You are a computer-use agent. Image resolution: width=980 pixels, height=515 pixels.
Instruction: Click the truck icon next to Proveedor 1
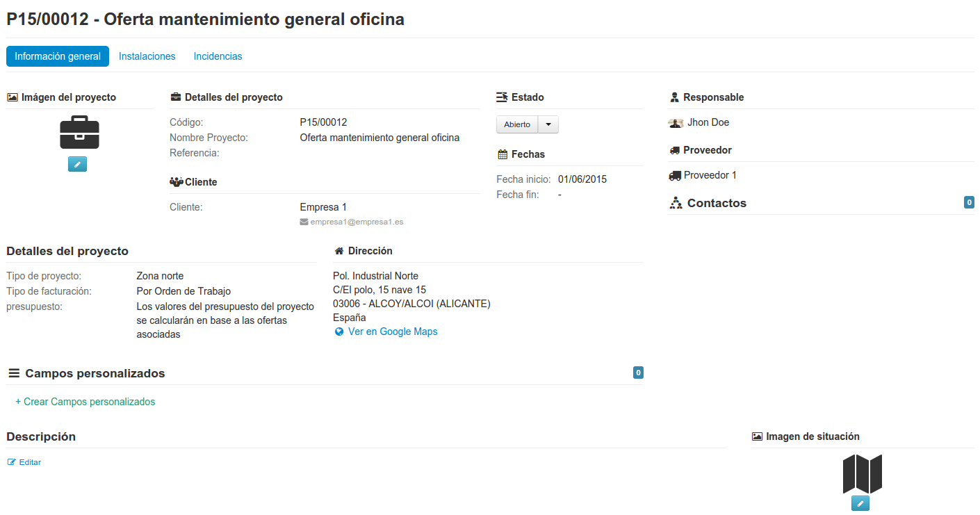point(675,176)
